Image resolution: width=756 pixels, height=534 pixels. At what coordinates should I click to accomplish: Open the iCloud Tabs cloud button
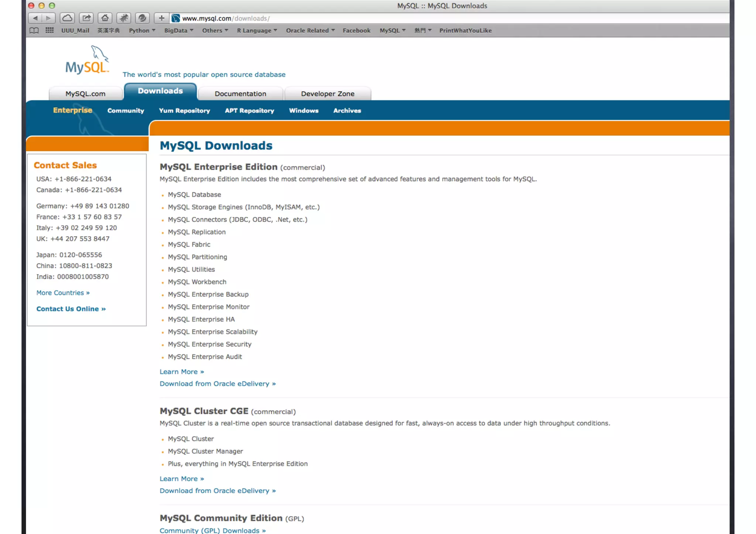click(x=67, y=18)
